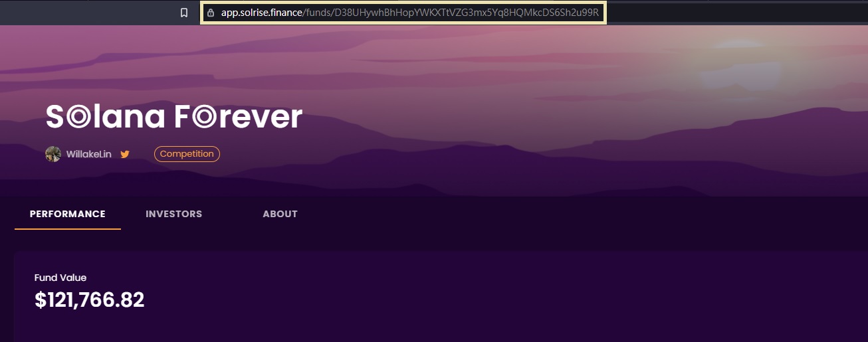This screenshot has height=342, width=868.
Task: Switch to the Performance tab
Action: 68,214
